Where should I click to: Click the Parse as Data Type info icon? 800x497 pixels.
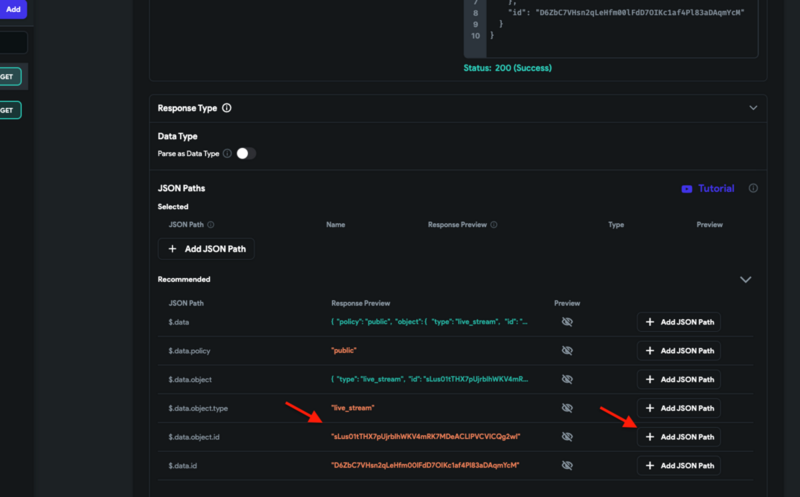pyautogui.click(x=227, y=154)
